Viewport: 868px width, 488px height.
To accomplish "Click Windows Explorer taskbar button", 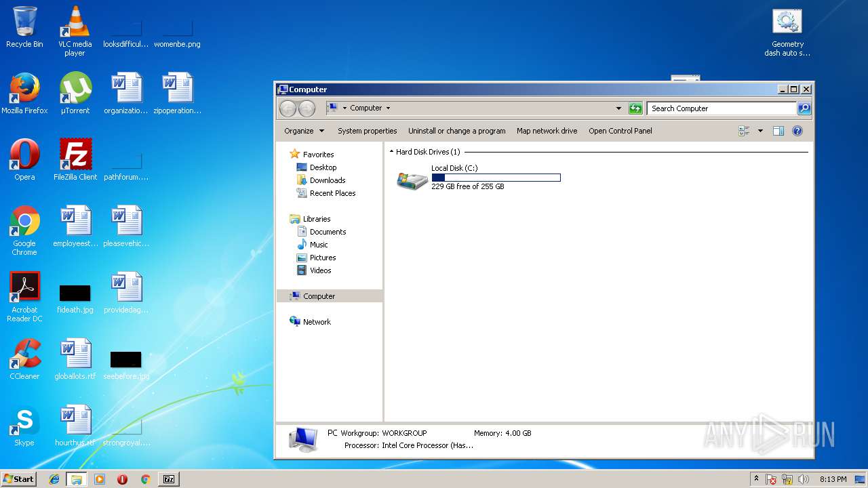I will 77,479.
